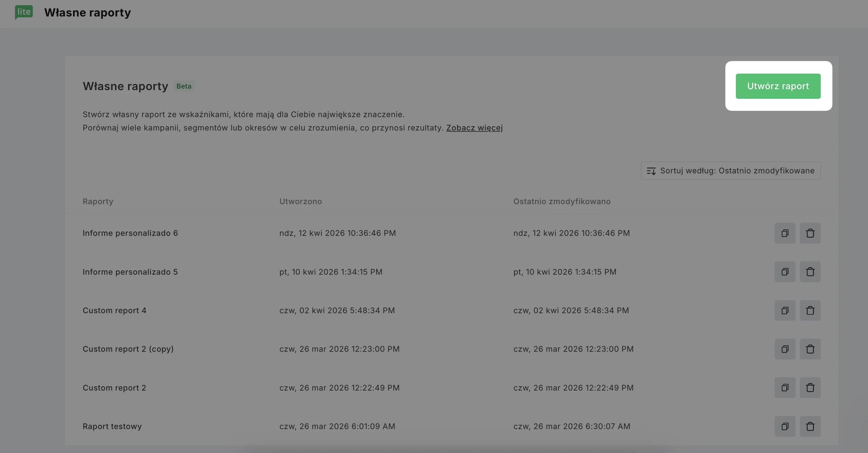Trash the Custom report 4 entry
This screenshot has width=868, height=453.
(x=810, y=310)
